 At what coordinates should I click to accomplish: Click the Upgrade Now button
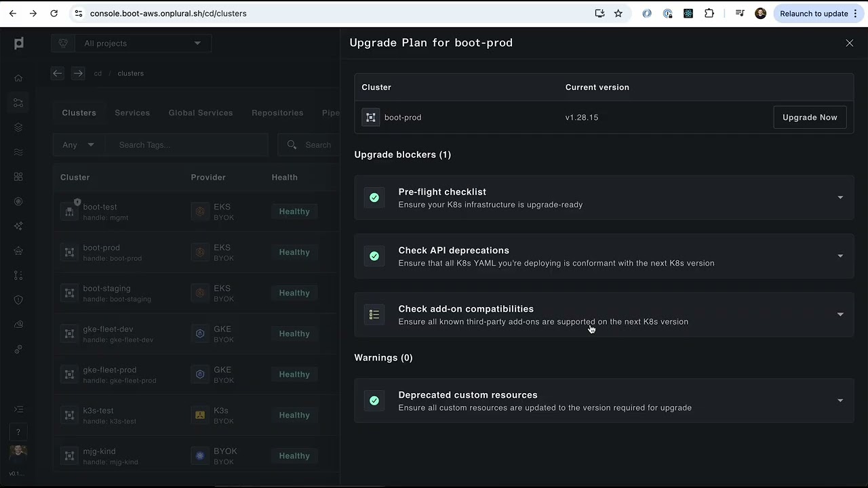coord(810,117)
